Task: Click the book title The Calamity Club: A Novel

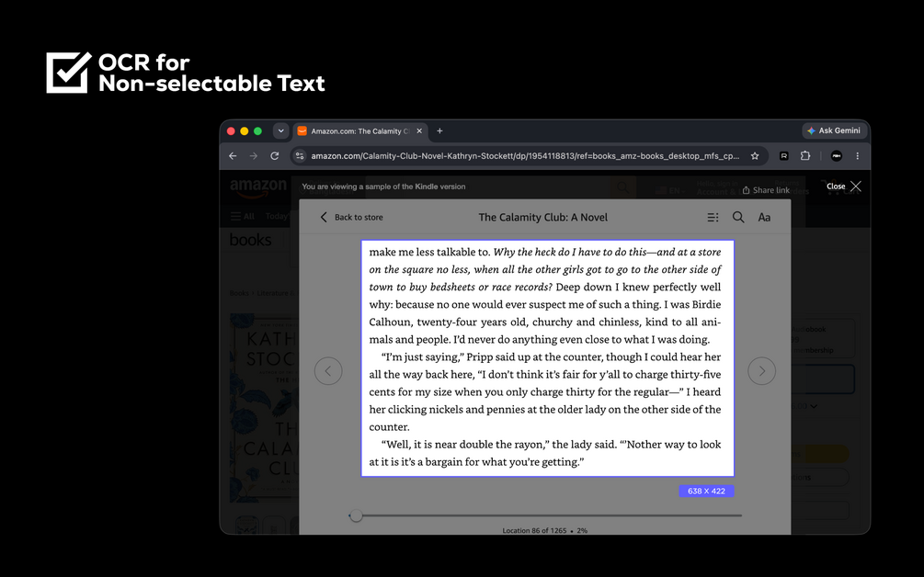Action: [x=542, y=217]
